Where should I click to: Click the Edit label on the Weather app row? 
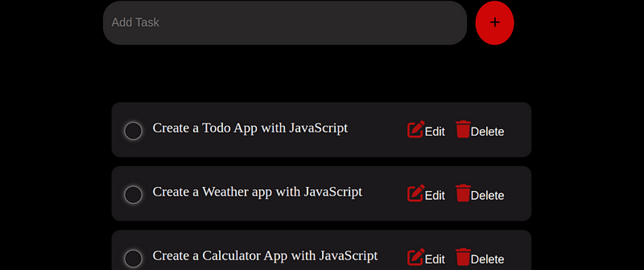435,196
